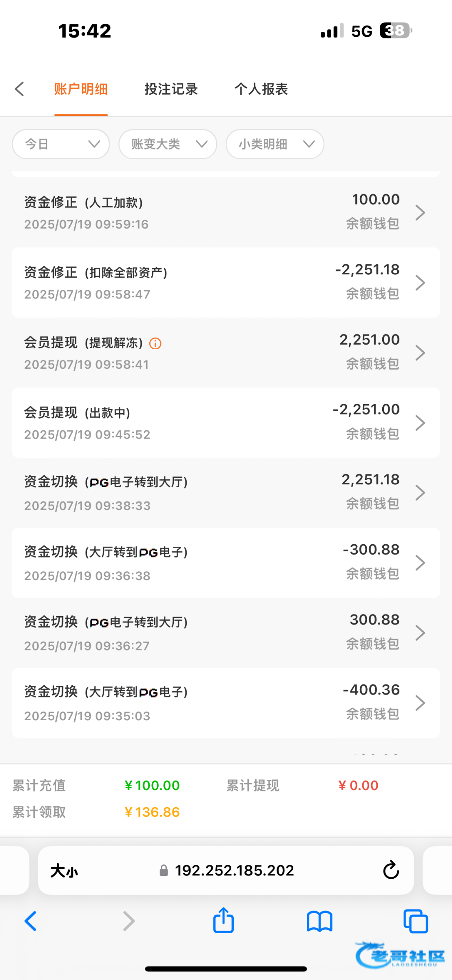Open the 今日 date filter dropdown

click(61, 144)
